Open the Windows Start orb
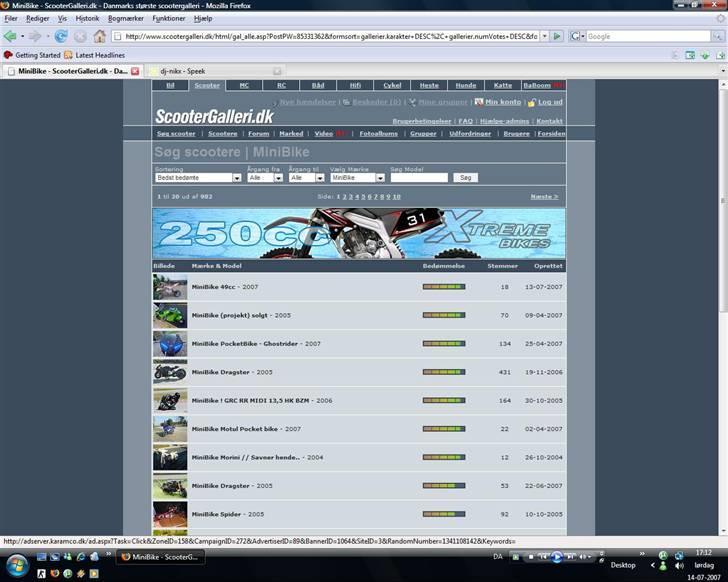Image resolution: width=728 pixels, height=582 pixels. 17,566
